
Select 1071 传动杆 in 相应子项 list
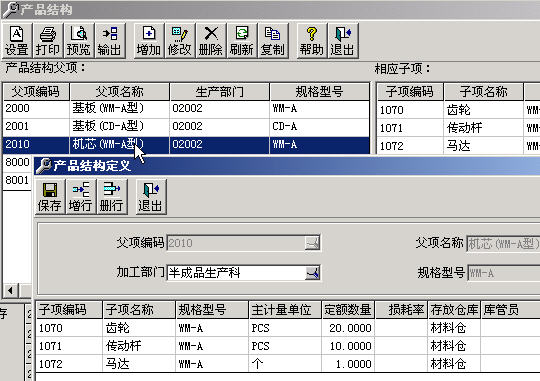point(458,128)
